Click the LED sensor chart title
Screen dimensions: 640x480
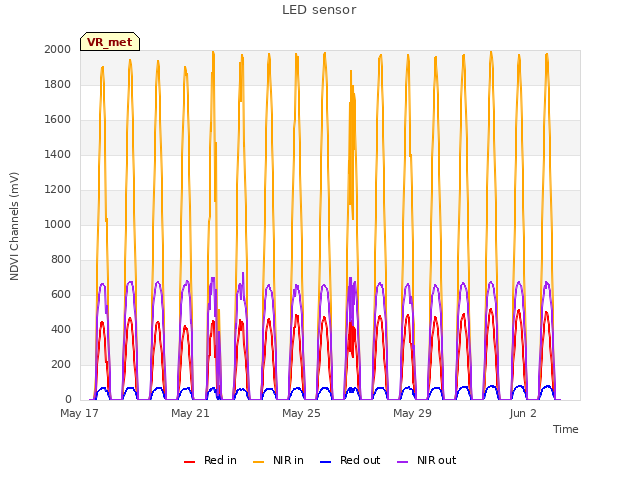pos(319,10)
